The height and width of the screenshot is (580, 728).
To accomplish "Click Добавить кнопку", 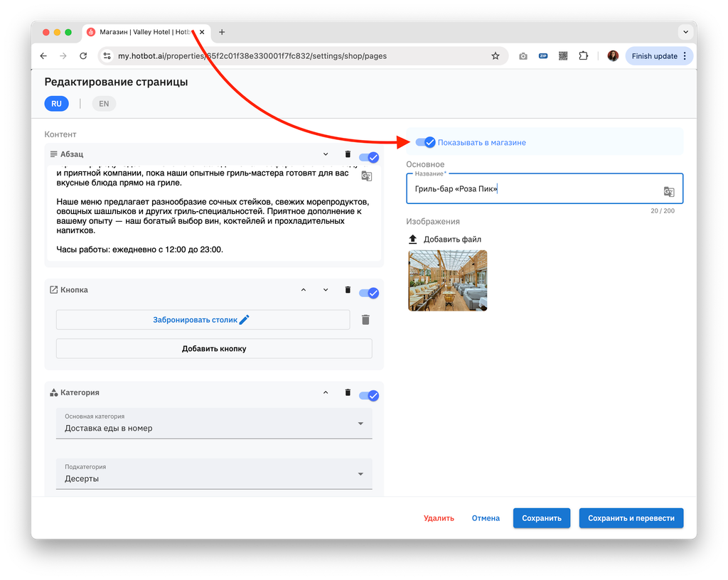I will (x=214, y=348).
